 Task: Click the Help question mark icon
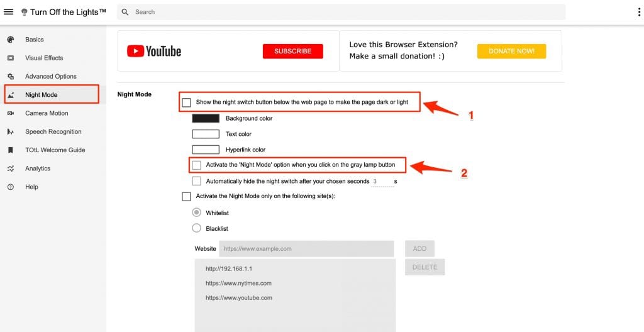pyautogui.click(x=11, y=187)
